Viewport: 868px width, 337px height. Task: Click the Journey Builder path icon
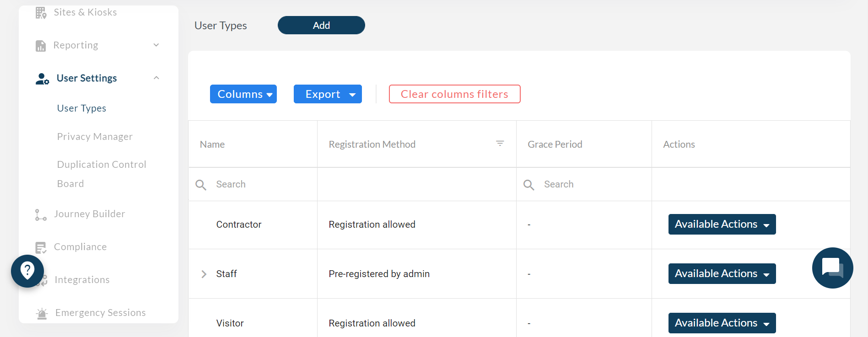pyautogui.click(x=41, y=215)
